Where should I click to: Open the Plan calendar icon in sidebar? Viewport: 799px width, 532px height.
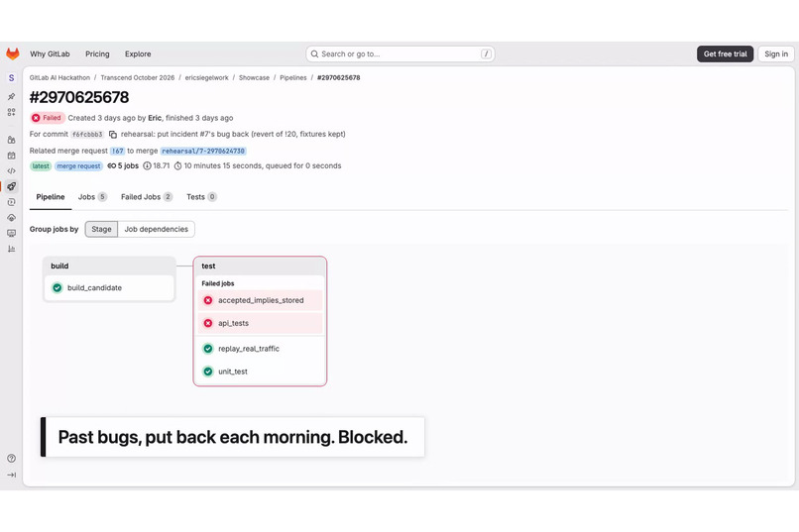11,156
